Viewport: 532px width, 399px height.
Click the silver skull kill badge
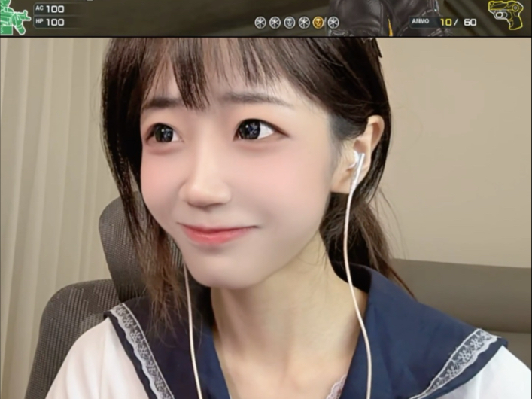click(x=290, y=22)
